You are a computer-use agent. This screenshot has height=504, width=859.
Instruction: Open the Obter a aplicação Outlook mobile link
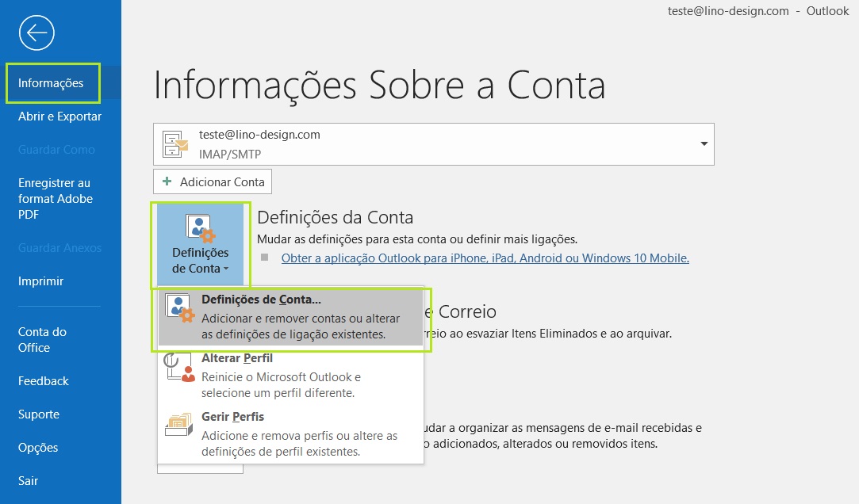(485, 258)
